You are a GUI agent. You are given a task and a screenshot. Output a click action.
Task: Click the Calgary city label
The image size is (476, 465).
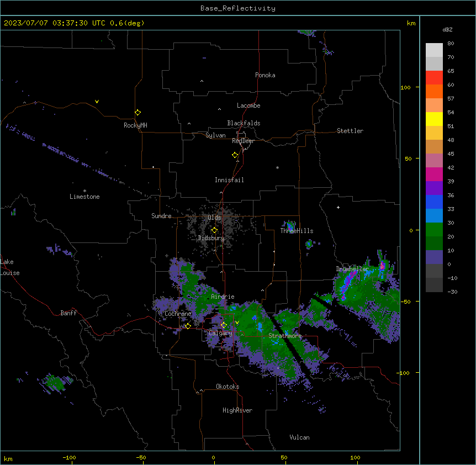click(220, 333)
